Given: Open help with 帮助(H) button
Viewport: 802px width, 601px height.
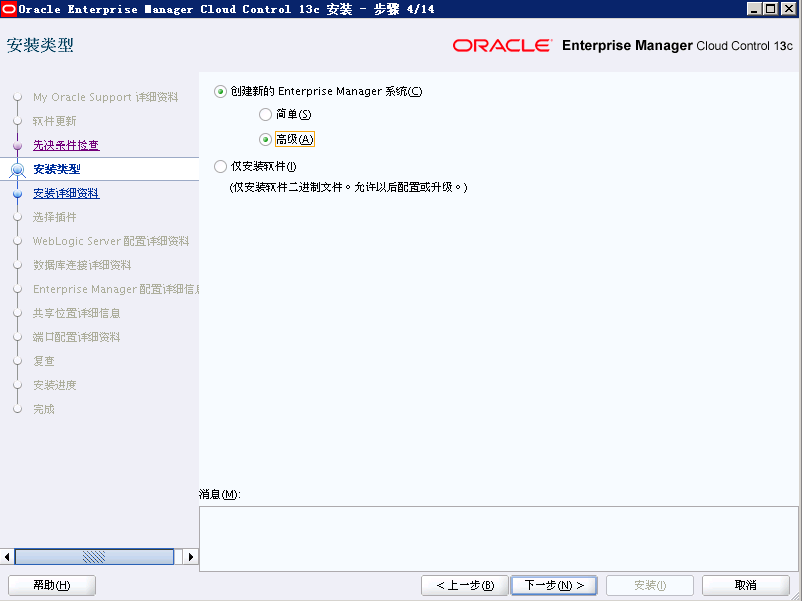Looking at the screenshot, I should [x=52, y=585].
